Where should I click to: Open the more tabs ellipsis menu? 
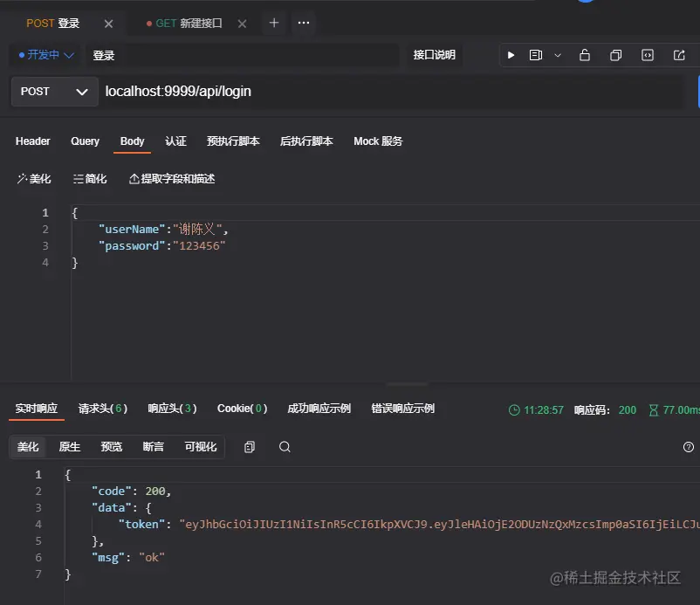(x=304, y=23)
